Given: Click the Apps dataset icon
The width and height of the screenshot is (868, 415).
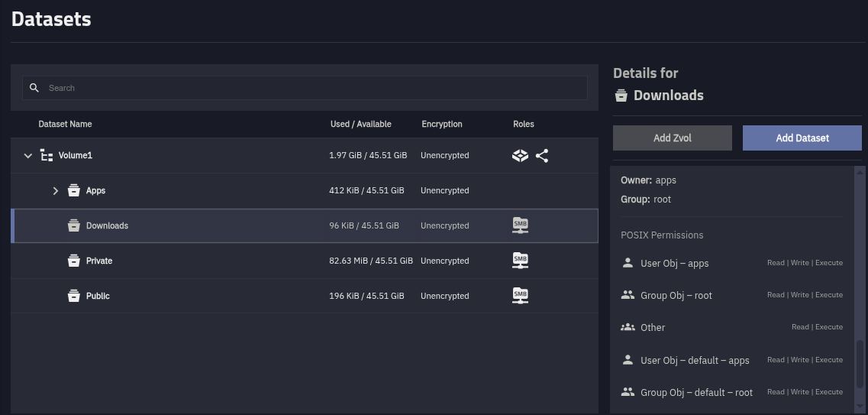Looking at the screenshot, I should point(74,191).
